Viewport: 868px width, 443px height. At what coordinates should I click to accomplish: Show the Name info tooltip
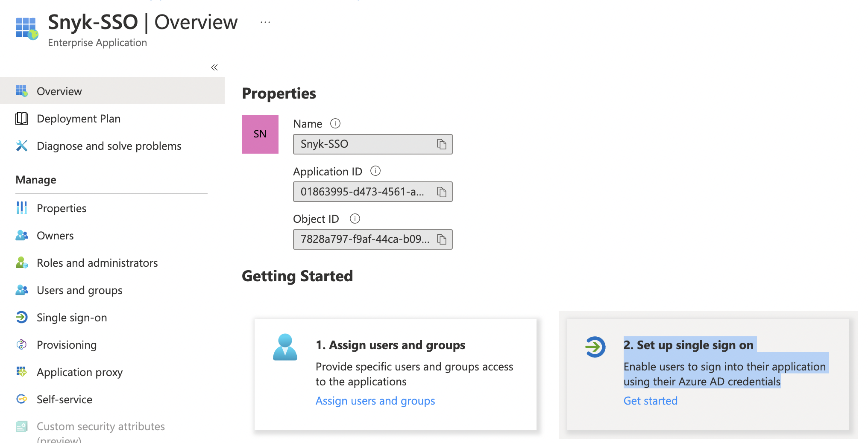coord(336,123)
